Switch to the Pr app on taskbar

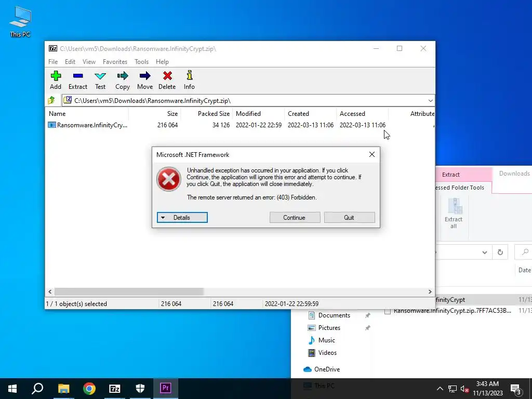(166, 389)
